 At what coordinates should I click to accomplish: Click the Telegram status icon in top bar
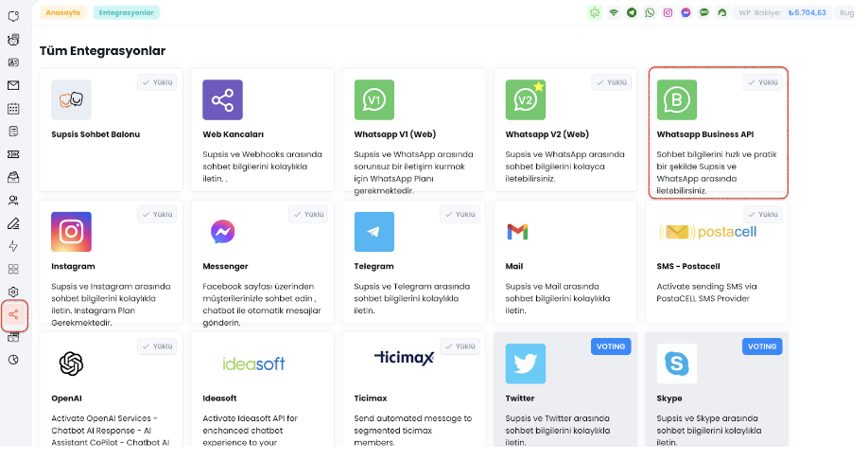[x=632, y=12]
